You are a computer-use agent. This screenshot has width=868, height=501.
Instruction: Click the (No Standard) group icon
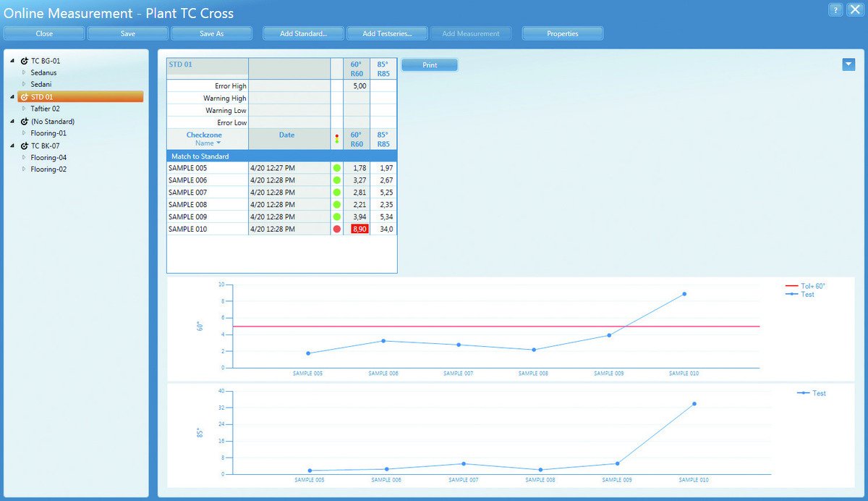pyautogui.click(x=24, y=122)
